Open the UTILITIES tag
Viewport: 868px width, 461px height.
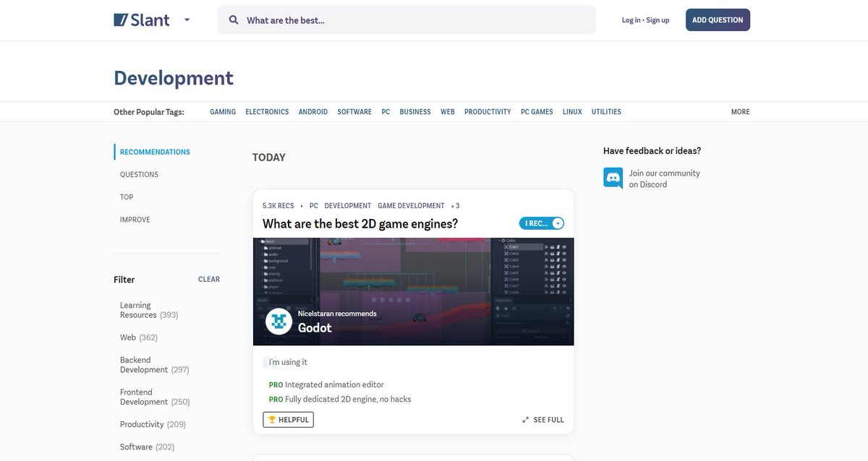click(606, 112)
